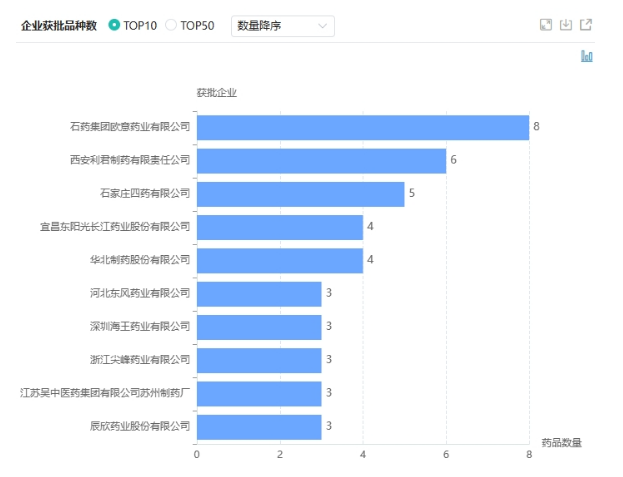623x477 pixels.
Task: Click the label 河北东风药业有限公司
Action: [x=140, y=293]
